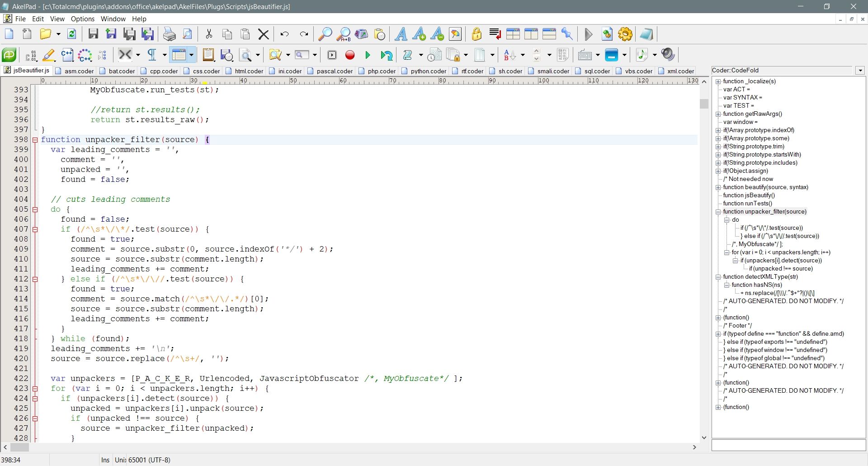Open the find and replace tool
Image resolution: width=868 pixels, height=466 pixels.
[344, 34]
